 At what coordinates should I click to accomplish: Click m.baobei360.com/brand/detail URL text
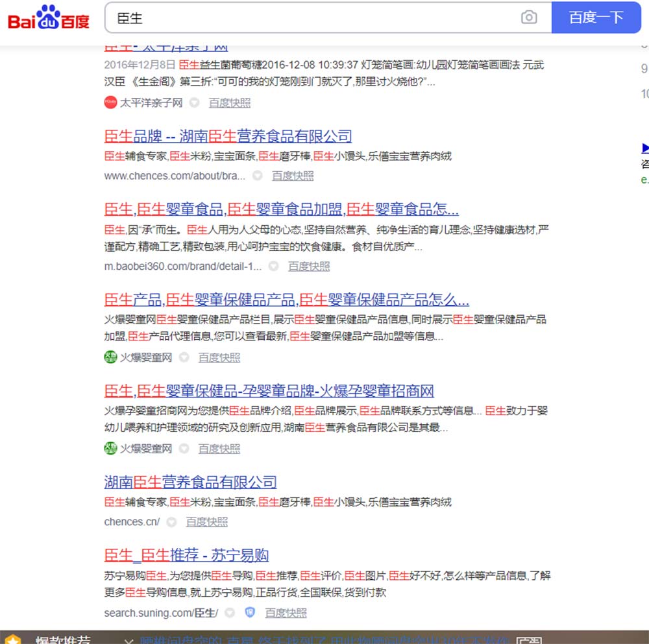pos(182,267)
